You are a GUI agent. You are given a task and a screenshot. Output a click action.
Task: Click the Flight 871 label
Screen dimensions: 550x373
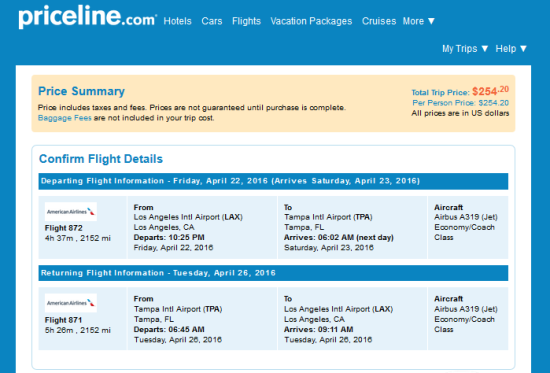[63, 320]
